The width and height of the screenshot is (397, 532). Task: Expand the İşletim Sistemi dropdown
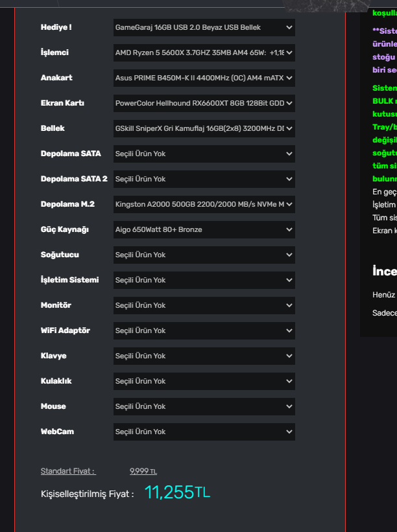coord(204,280)
